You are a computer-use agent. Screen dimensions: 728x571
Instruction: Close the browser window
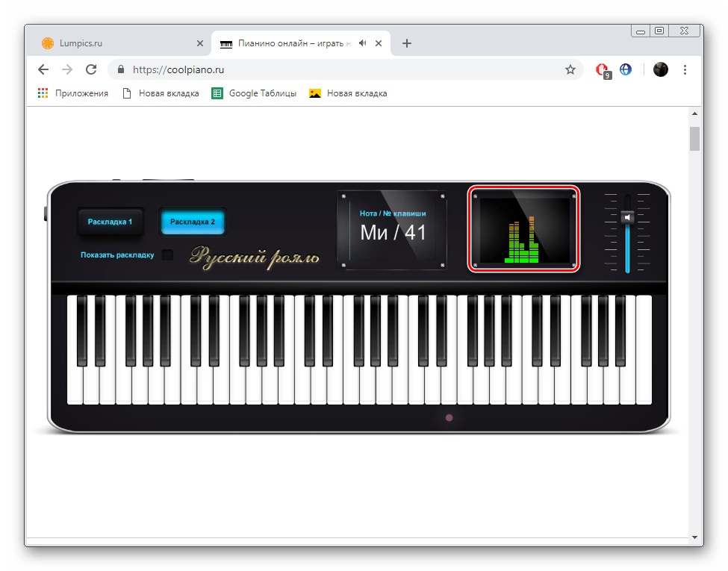click(684, 31)
